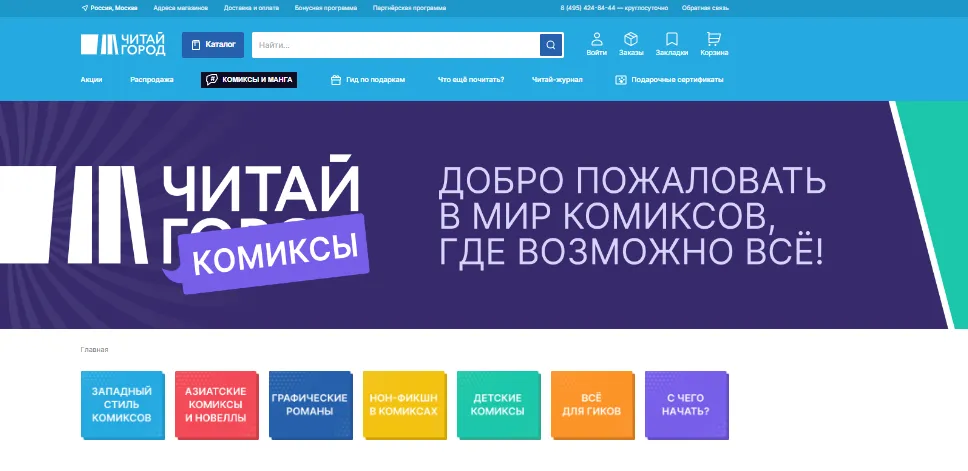Viewport: 968px width, 471px height.
Task: Click the Читай-город logo in the header
Action: click(123, 44)
